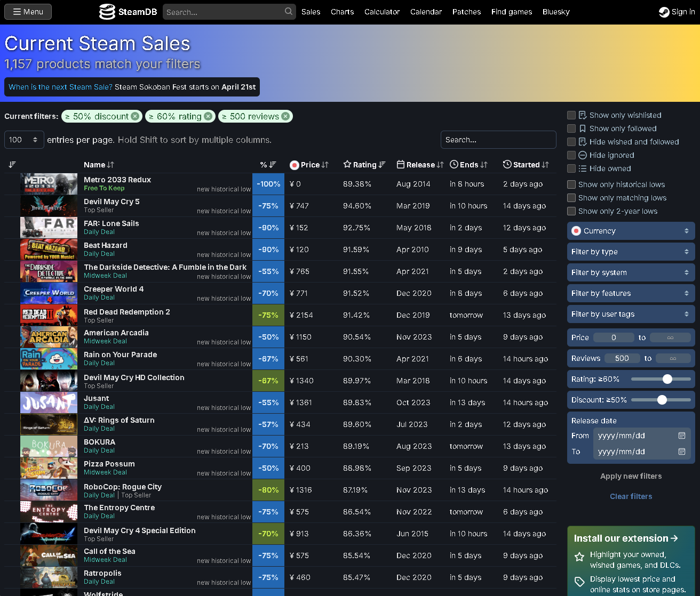Viewport: 700px width, 596px height.
Task: Go to Sales in top navigation
Action: click(311, 12)
